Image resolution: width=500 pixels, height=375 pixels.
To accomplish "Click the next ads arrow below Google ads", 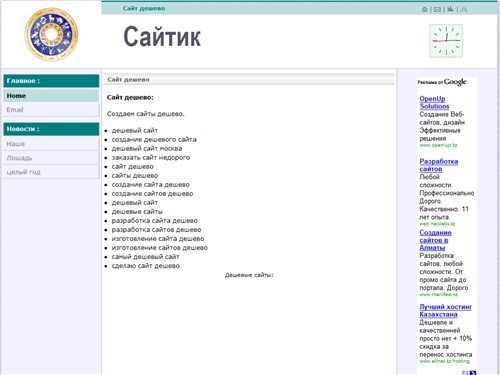I will coord(473,373).
